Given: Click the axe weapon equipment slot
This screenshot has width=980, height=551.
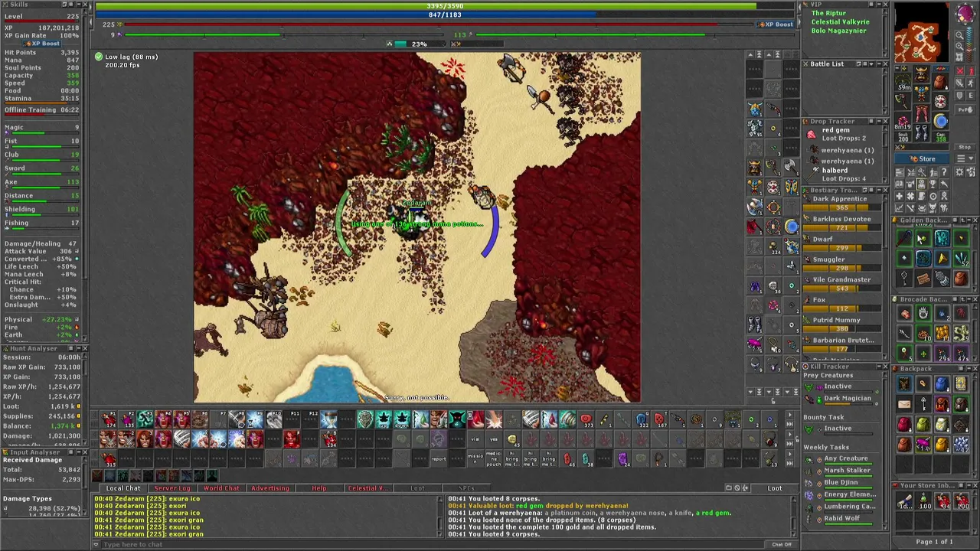Looking at the screenshot, I should (903, 101).
